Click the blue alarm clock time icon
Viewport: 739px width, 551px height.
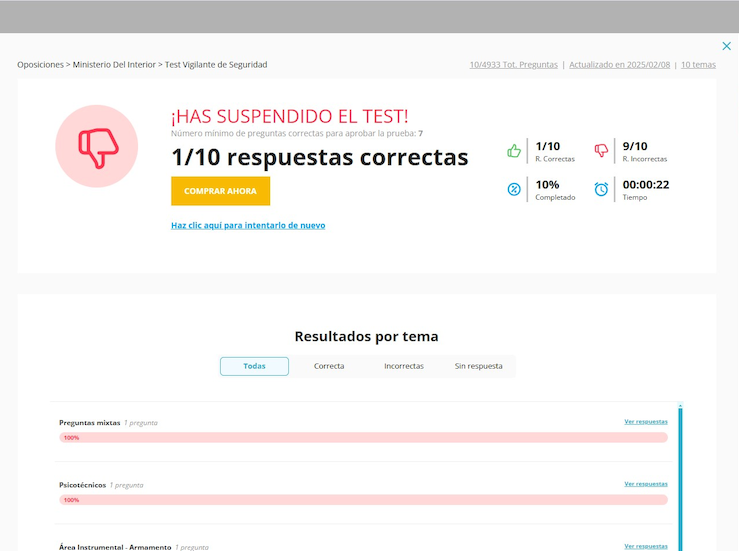point(601,189)
